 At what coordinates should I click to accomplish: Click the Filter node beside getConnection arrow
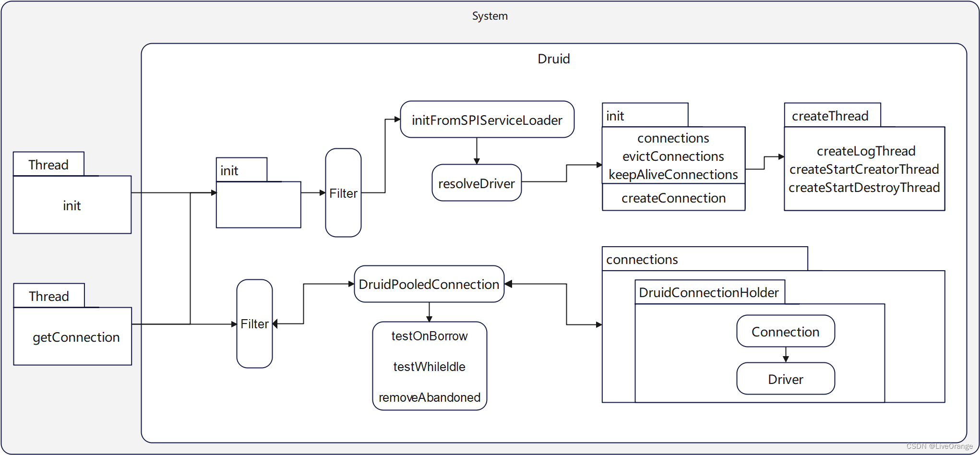[254, 324]
